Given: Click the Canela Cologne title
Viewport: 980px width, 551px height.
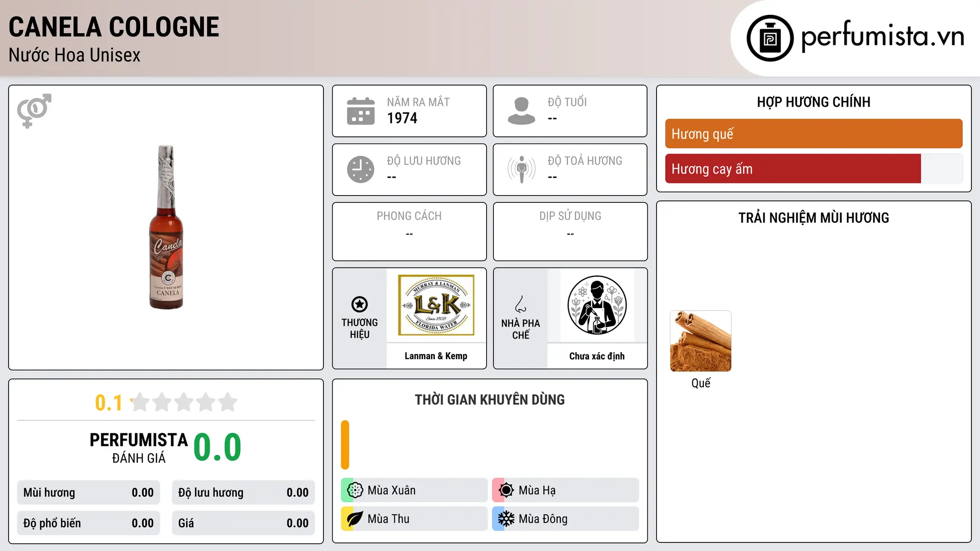Looking at the screenshot, I should pos(114,27).
